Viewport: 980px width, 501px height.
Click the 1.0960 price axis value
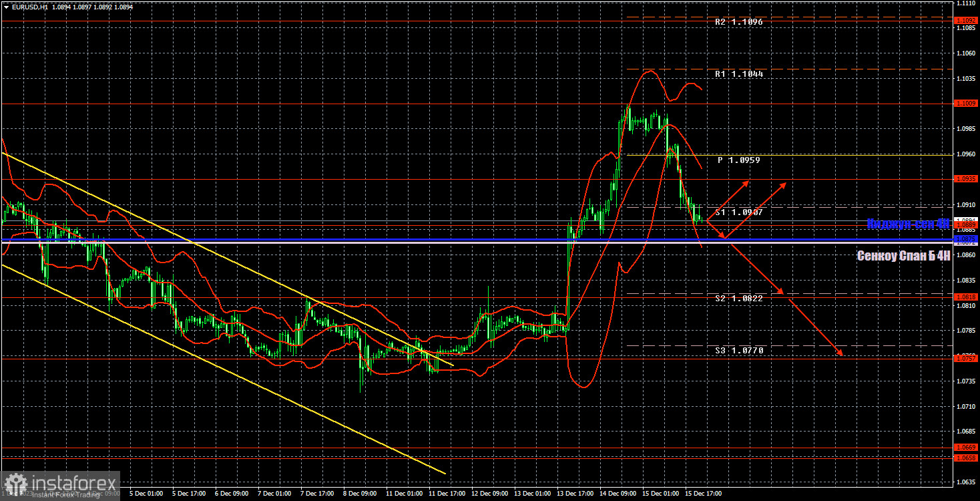click(x=967, y=154)
